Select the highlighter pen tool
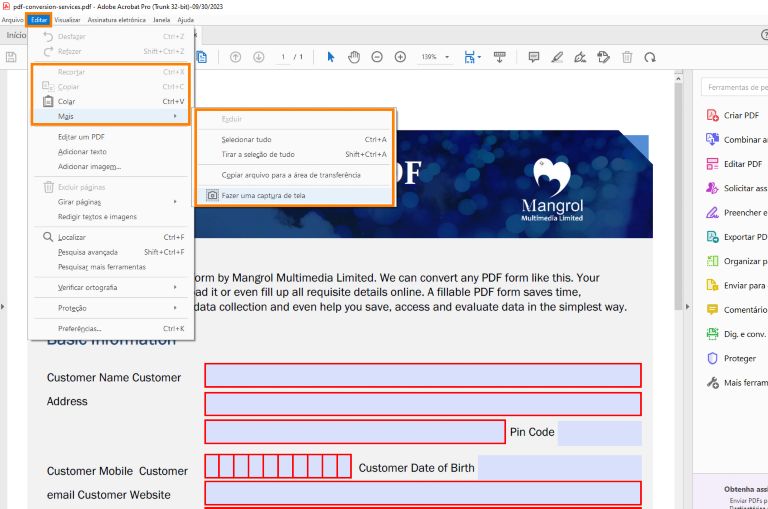This screenshot has width=768, height=509. [x=557, y=57]
